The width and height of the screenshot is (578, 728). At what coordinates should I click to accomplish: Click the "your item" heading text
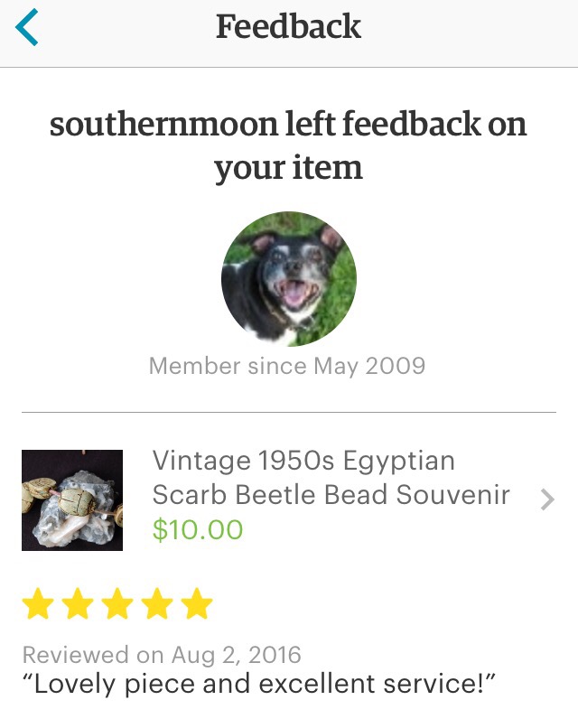click(289, 168)
